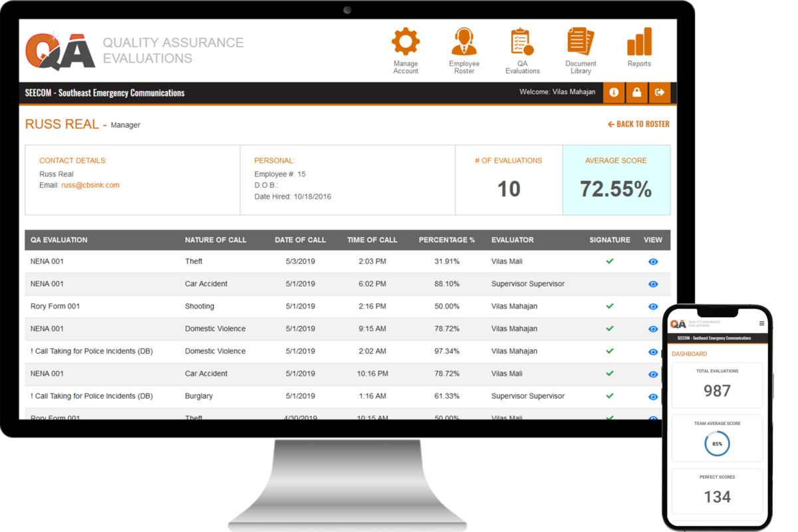Go back using the BACK TO ROSTER link
The image size is (798, 532).
coord(638,124)
